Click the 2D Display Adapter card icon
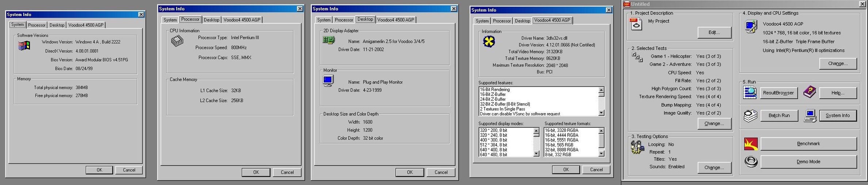868x185 pixels. point(329,40)
